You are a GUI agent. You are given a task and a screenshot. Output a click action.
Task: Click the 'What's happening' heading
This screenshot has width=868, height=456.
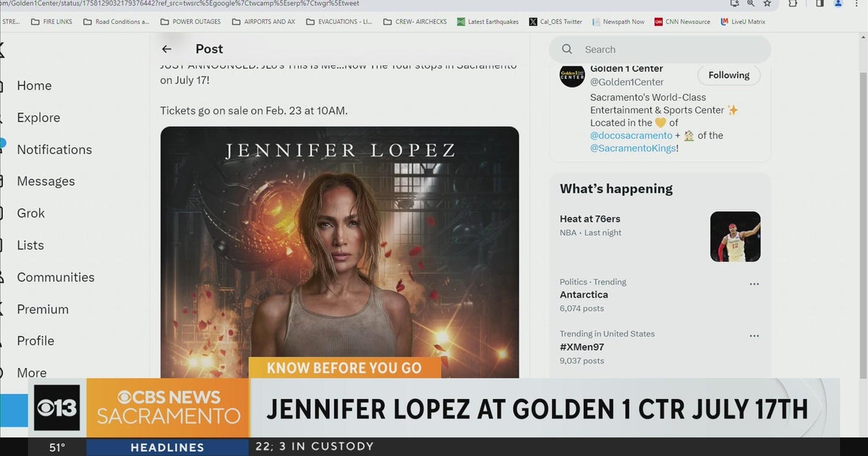click(616, 189)
